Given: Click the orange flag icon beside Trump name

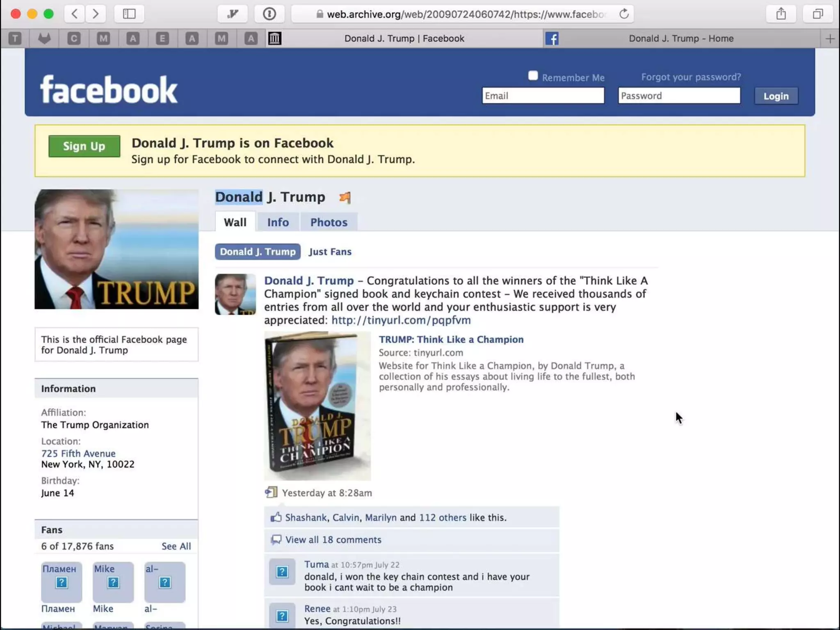Looking at the screenshot, I should point(345,198).
